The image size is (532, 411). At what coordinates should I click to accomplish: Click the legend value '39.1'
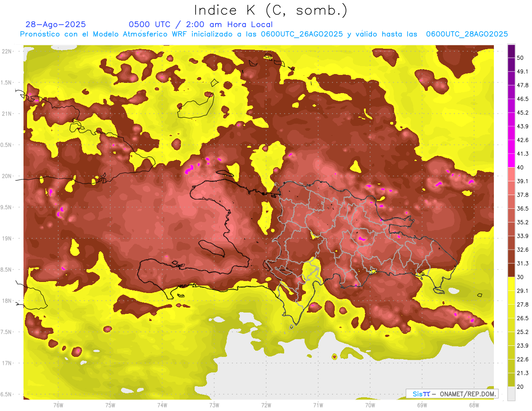coord(522,181)
